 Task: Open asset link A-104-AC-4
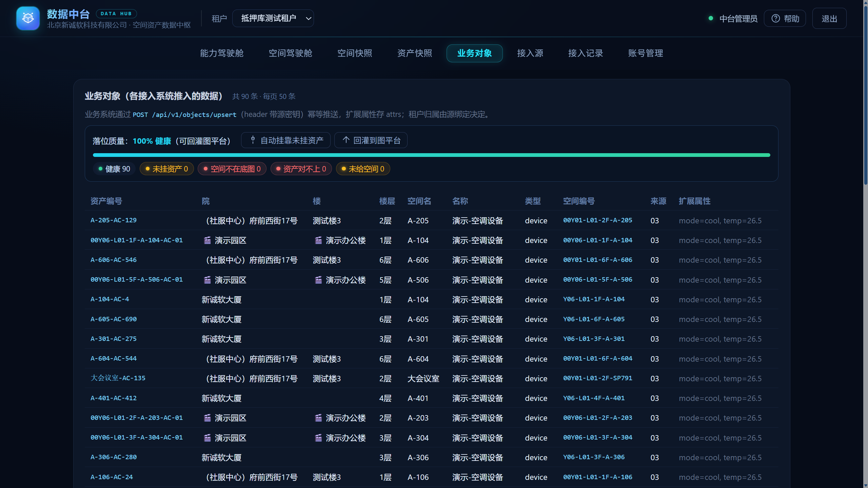click(x=110, y=299)
